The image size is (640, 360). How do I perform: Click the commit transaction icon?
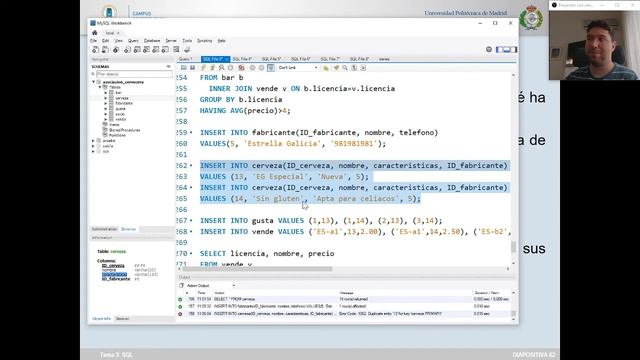252,68
